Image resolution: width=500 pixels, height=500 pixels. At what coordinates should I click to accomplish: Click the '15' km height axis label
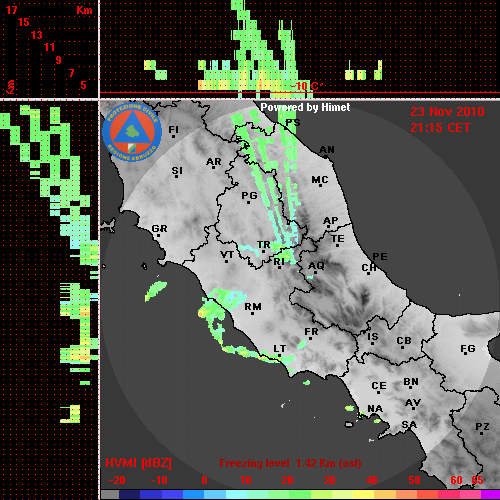24,22
